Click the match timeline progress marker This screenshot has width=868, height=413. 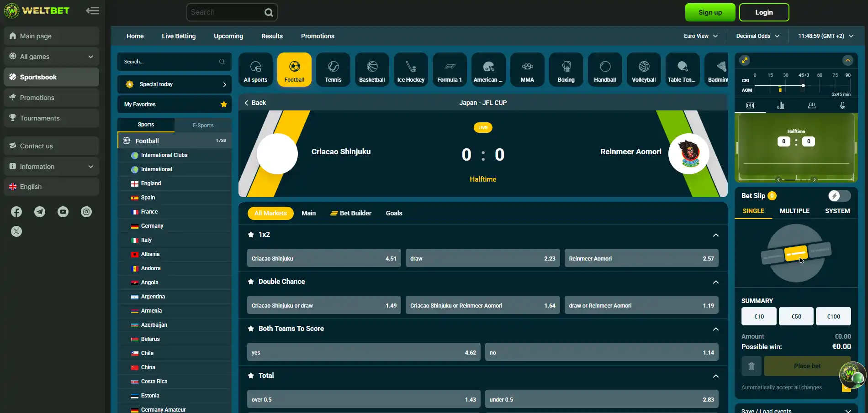coord(803,86)
